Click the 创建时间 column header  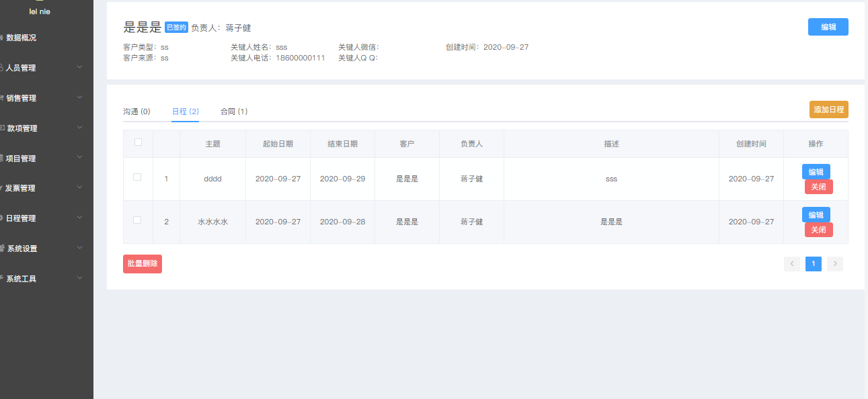[x=751, y=144]
